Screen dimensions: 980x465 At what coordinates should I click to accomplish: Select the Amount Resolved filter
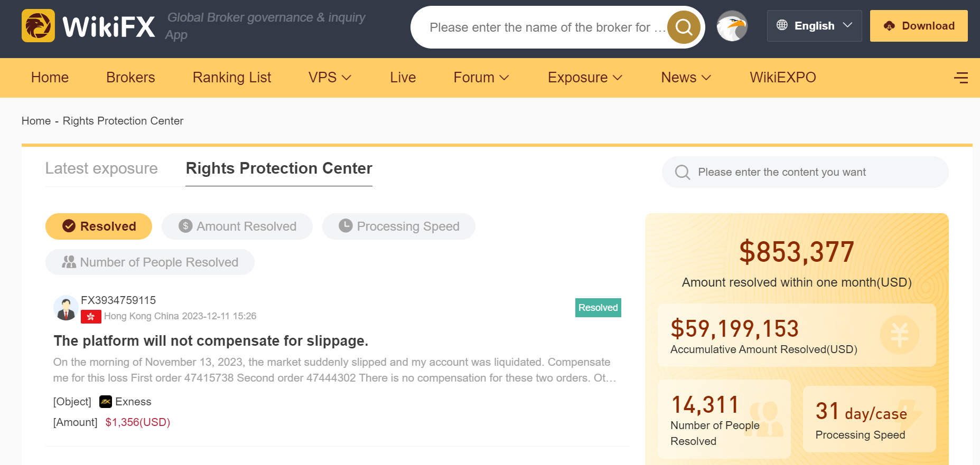tap(237, 226)
